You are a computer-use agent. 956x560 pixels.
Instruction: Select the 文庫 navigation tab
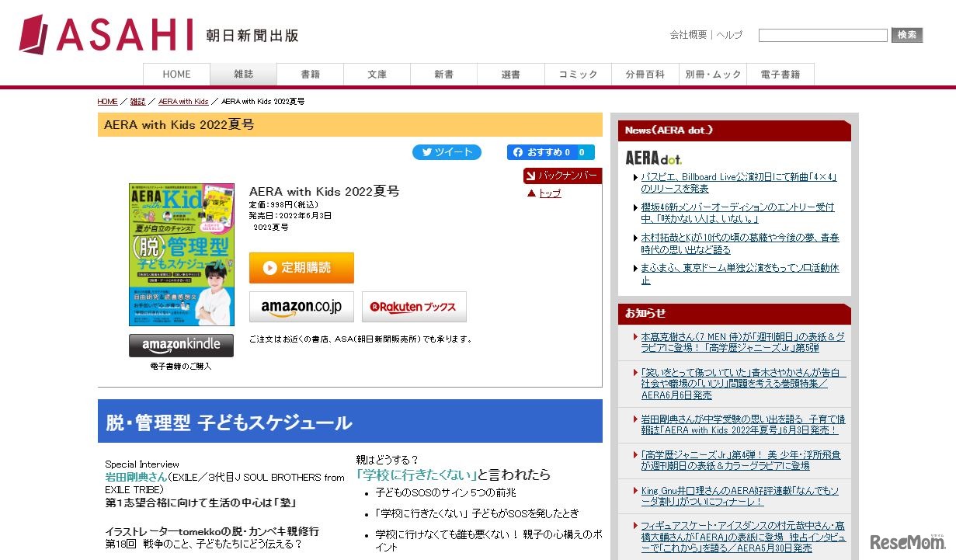(377, 75)
